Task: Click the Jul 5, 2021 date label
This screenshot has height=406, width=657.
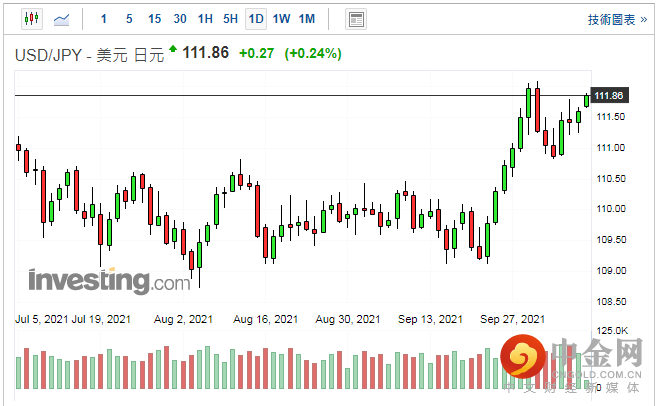Action: tap(41, 319)
